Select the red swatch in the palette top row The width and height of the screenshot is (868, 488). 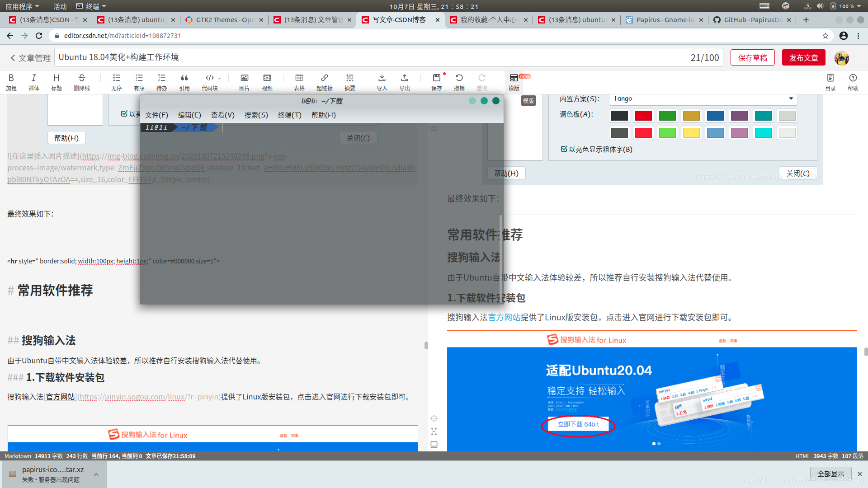pyautogui.click(x=643, y=116)
